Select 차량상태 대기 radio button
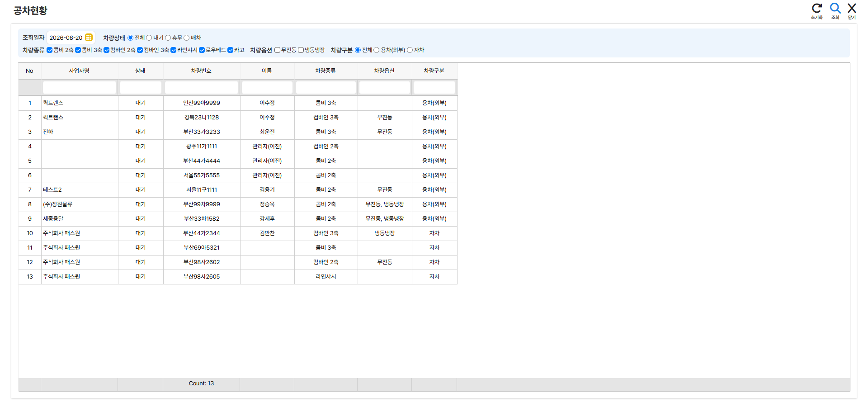Image resolution: width=868 pixels, height=407 pixels. [149, 38]
